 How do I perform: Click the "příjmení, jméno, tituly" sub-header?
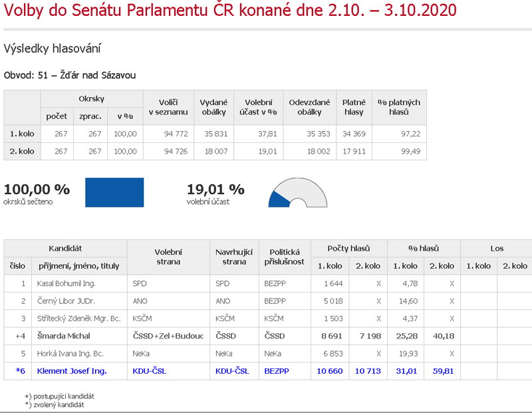tap(78, 266)
